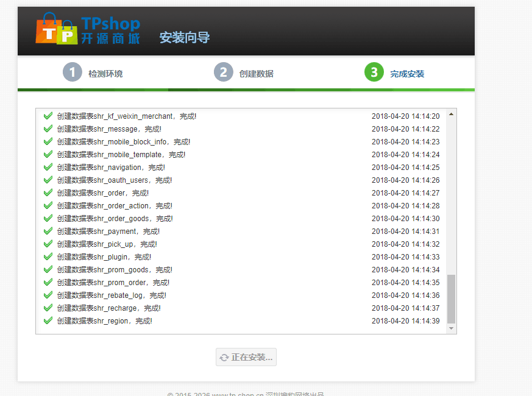Select the 创建数据 step tab
The width and height of the screenshot is (532, 396).
click(x=256, y=74)
